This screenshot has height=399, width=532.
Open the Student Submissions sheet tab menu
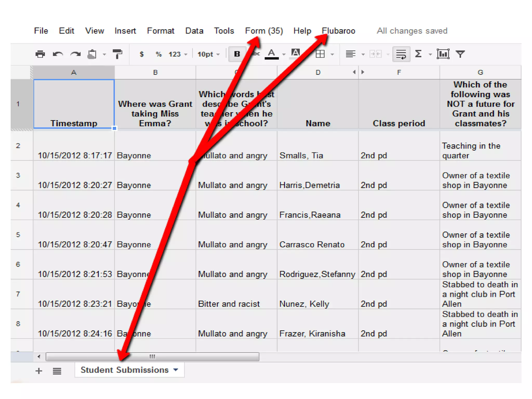click(176, 370)
